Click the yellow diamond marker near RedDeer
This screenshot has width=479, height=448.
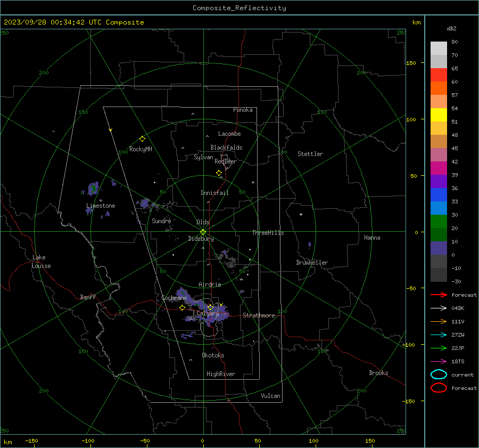point(219,173)
